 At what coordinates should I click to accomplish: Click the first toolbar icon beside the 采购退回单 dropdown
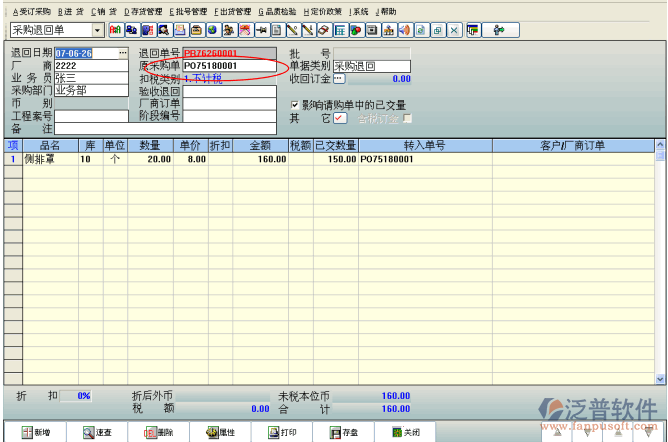(115, 30)
